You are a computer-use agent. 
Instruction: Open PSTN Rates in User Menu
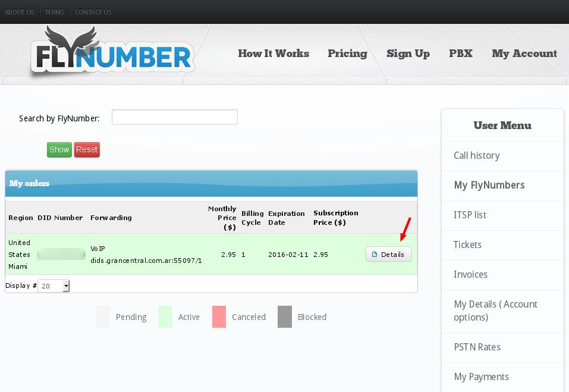(x=477, y=347)
